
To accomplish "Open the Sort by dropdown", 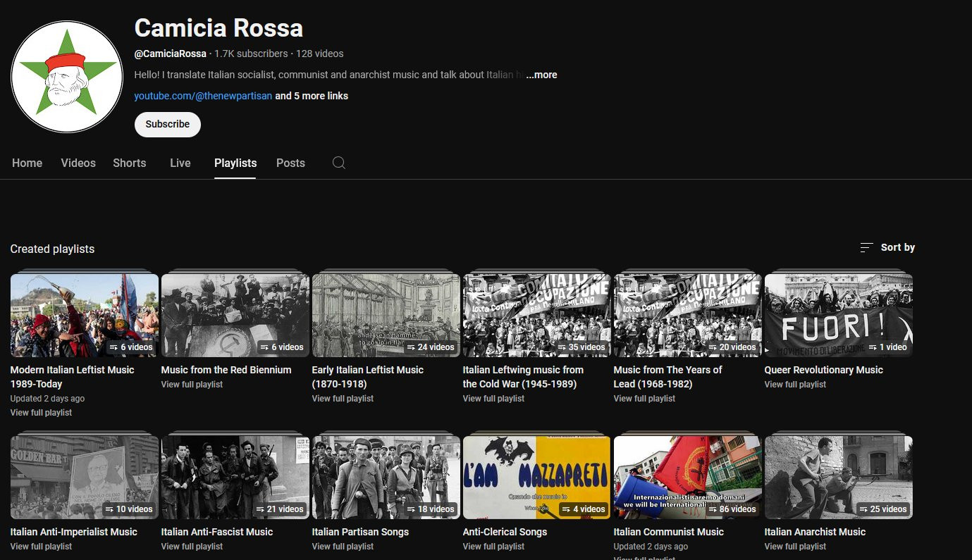I will pos(887,247).
